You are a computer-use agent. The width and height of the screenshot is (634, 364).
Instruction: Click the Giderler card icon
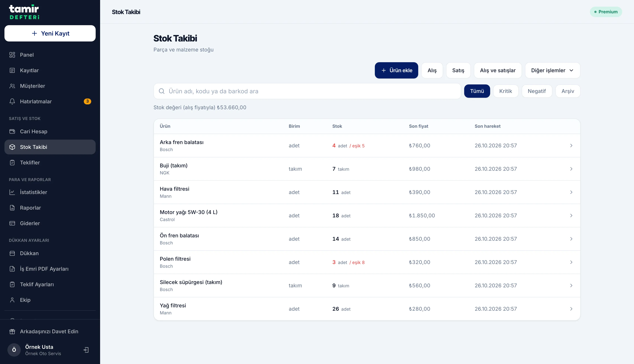12,223
